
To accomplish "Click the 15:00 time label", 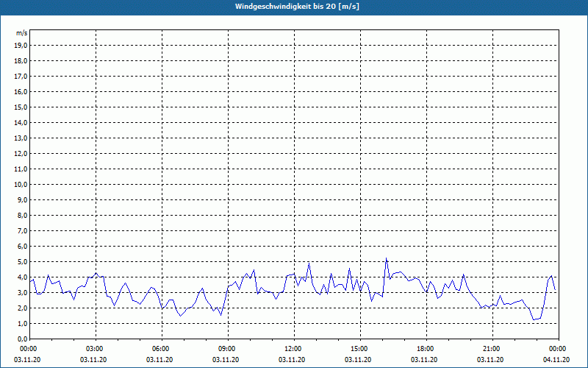I will [x=360, y=349].
